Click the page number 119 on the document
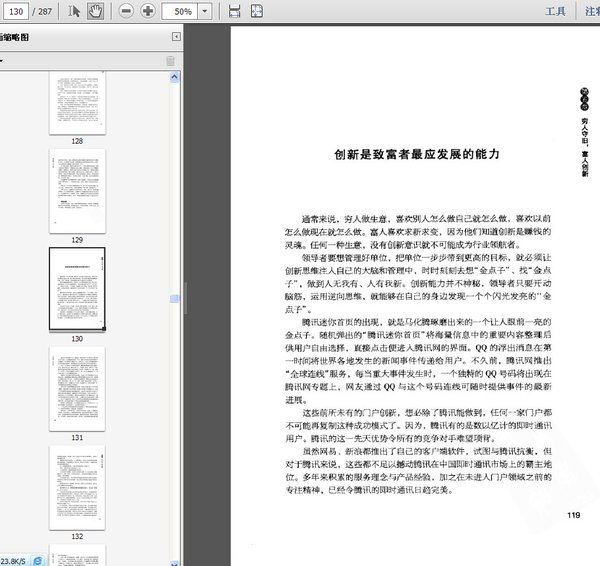Viewport: 600px width, 566px height. (574, 515)
